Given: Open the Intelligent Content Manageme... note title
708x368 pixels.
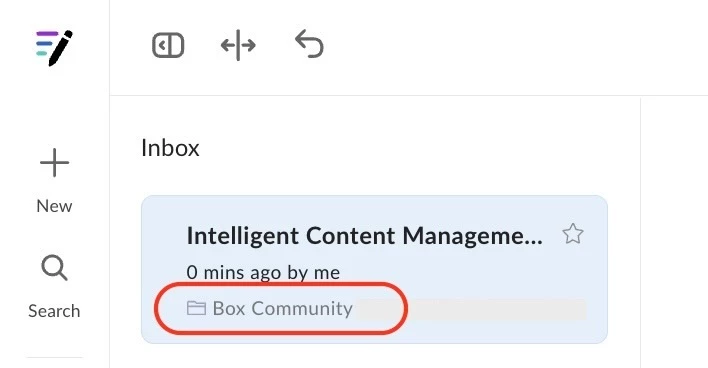Looking at the screenshot, I should pyautogui.click(x=365, y=236).
